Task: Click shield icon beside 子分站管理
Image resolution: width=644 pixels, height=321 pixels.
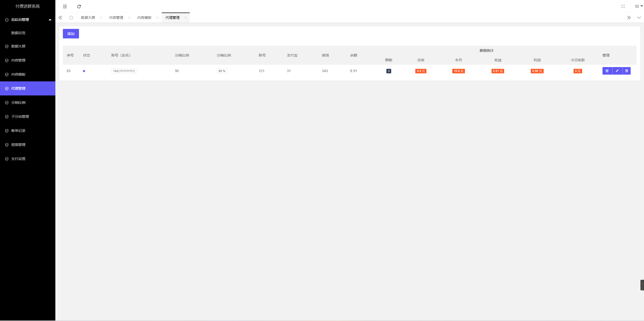Action: pyautogui.click(x=7, y=117)
